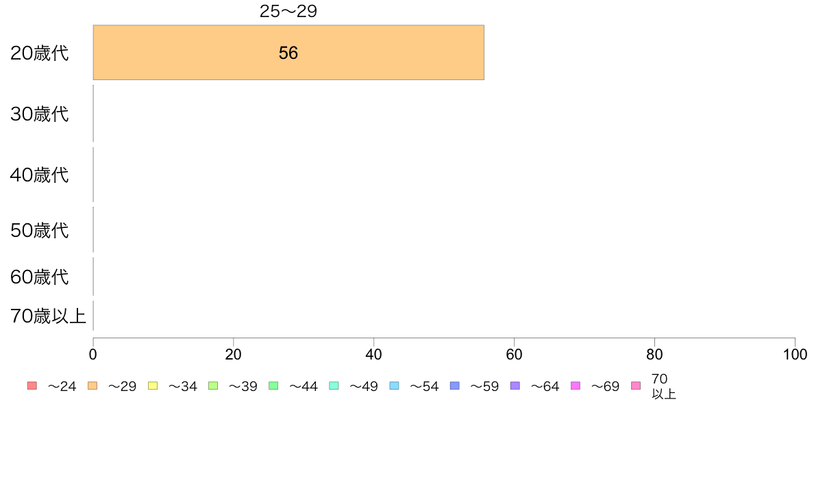Viewport: 814px width, 504px height.
Task: Toggle the aqua ~49 legend swatch
Action: click(x=334, y=386)
